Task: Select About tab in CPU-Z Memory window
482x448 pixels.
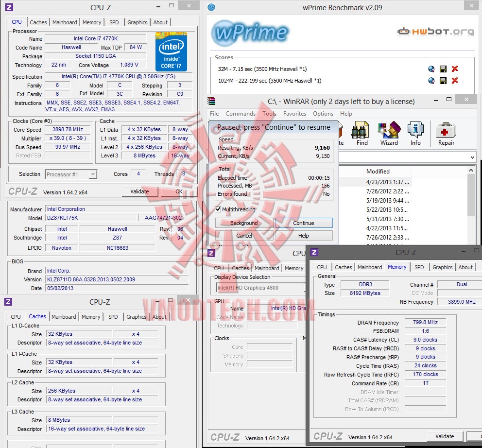Action: click(x=465, y=267)
